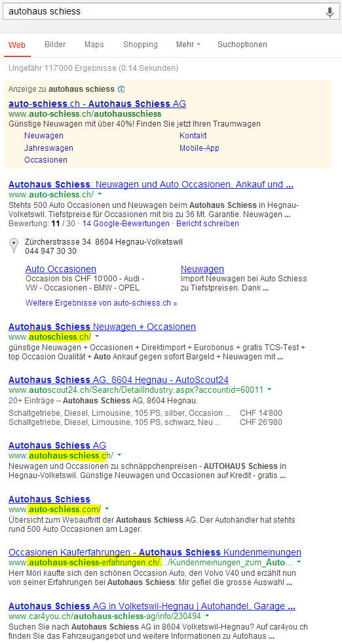Image resolution: width=342 pixels, height=644 pixels.
Task: Expand the arrow beside the autoscout24.ch URL
Action: 269,389
